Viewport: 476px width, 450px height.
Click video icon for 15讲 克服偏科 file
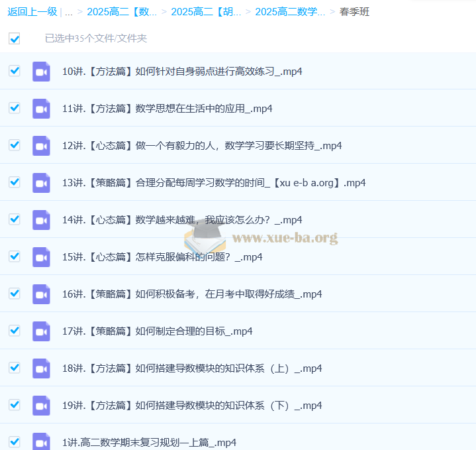pos(41,256)
